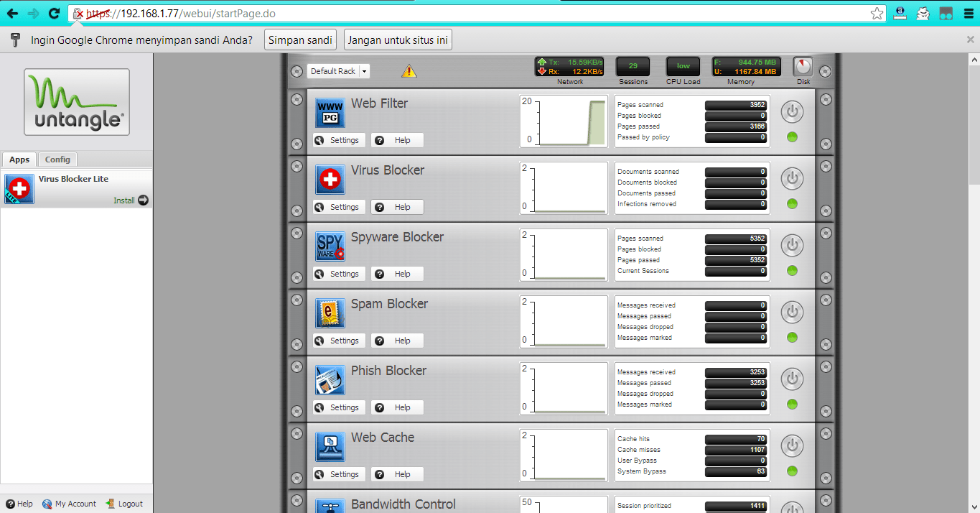Click Jangan untuk situs ini button

(x=398, y=40)
